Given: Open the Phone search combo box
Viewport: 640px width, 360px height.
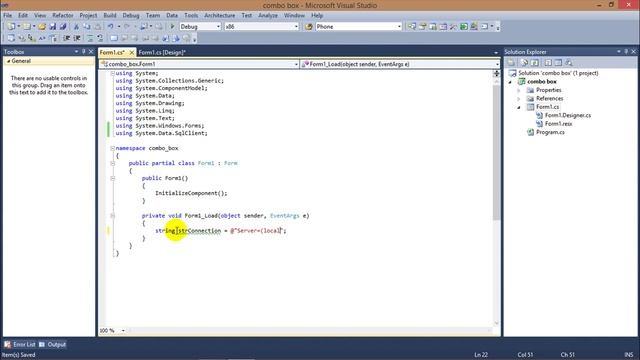Looking at the screenshot, I should click(399, 27).
